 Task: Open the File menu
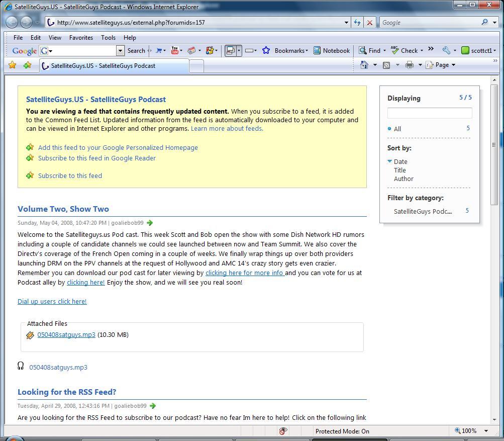(x=18, y=38)
